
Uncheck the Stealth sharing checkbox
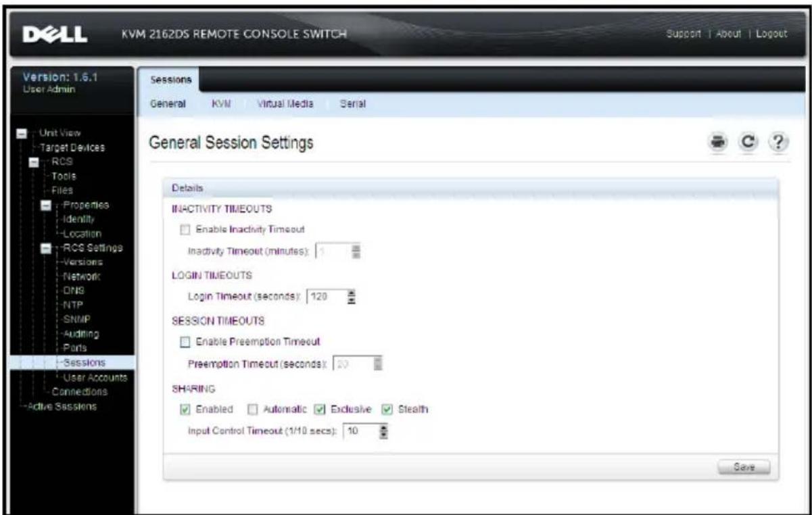(x=388, y=409)
